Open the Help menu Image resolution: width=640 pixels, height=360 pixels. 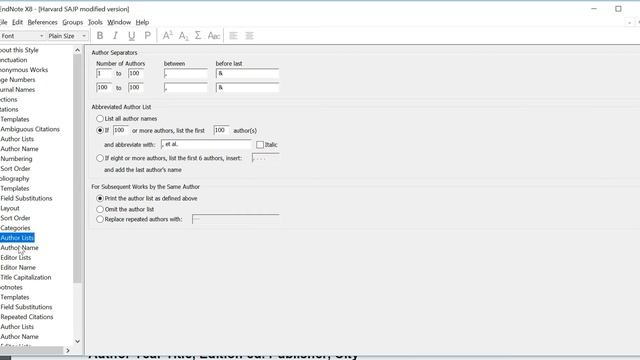coord(142,22)
